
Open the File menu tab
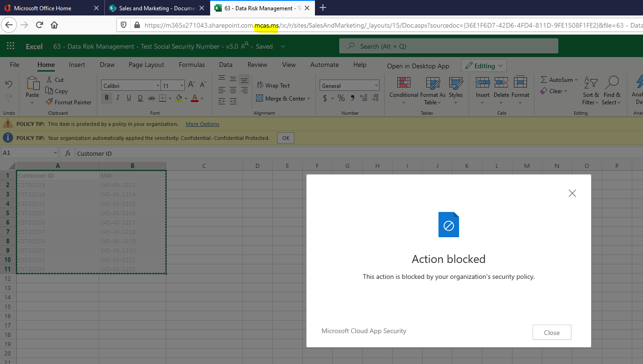[x=15, y=65]
